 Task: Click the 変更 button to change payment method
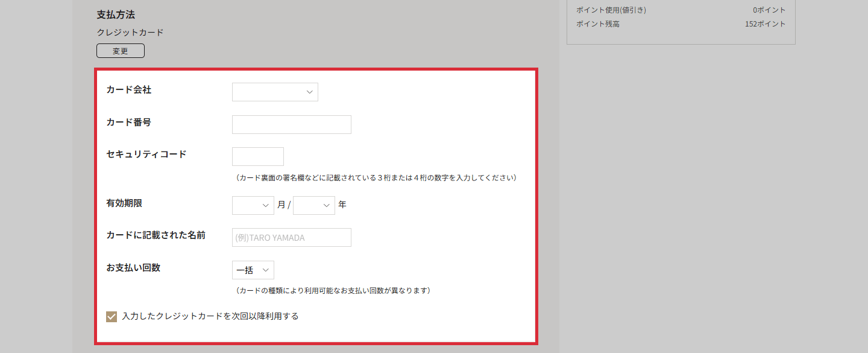pos(120,51)
